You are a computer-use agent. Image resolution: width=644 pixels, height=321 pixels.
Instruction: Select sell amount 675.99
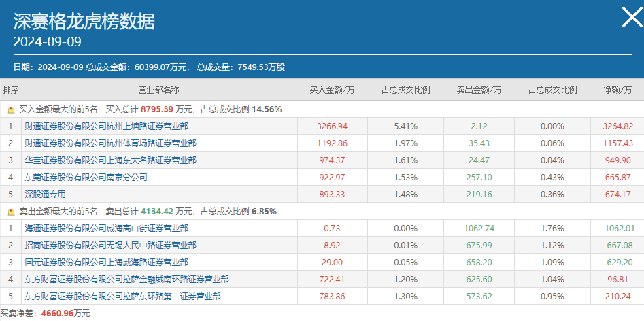point(479,246)
